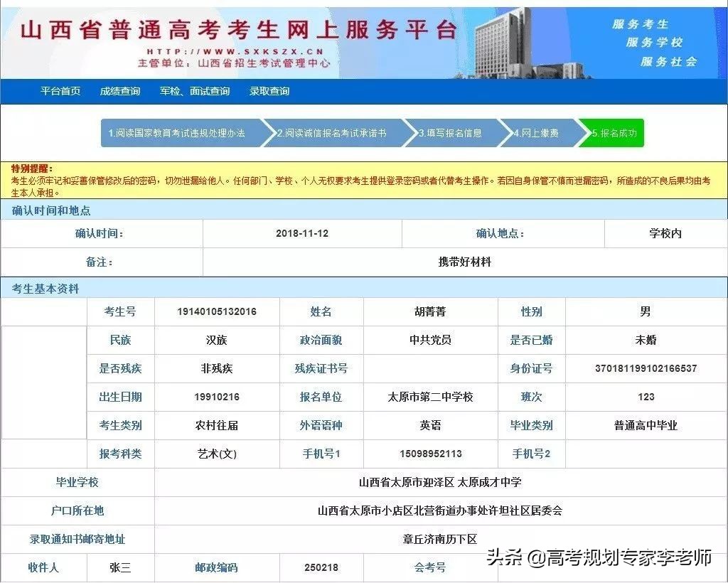Select the 身份证号 value cell

tap(648, 368)
